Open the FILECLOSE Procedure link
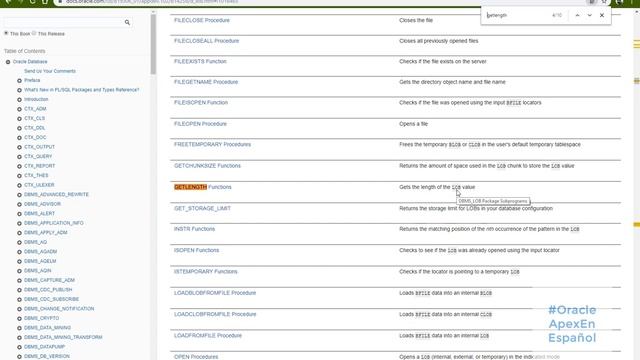This screenshot has height=360, width=640. click(x=202, y=20)
